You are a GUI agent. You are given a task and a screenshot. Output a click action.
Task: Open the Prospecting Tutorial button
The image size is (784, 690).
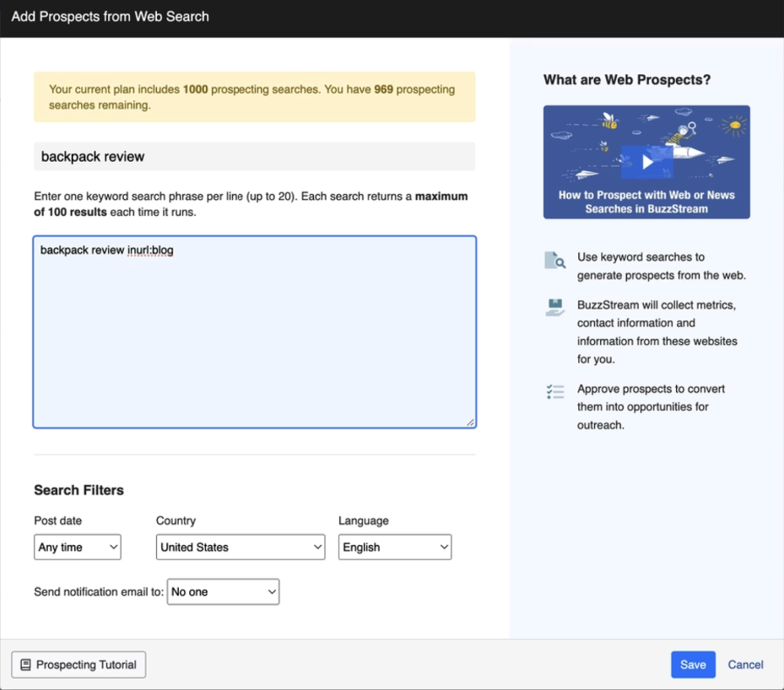(78, 665)
